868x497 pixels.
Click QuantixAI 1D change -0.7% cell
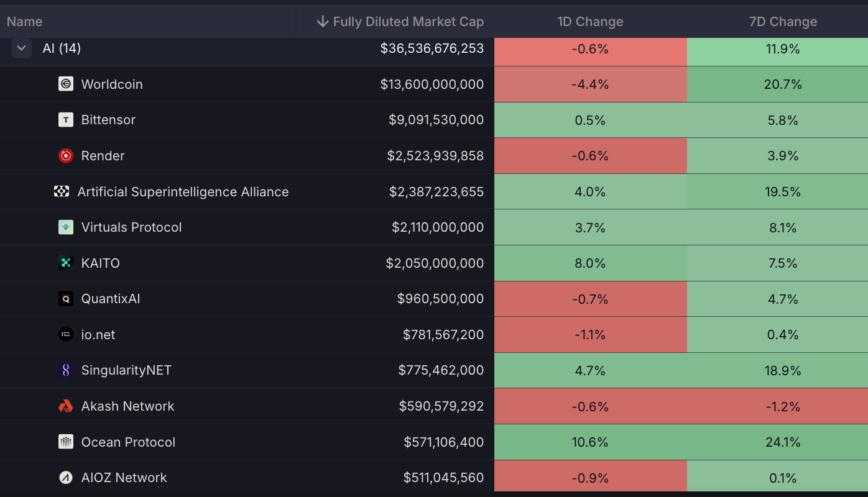[591, 299]
